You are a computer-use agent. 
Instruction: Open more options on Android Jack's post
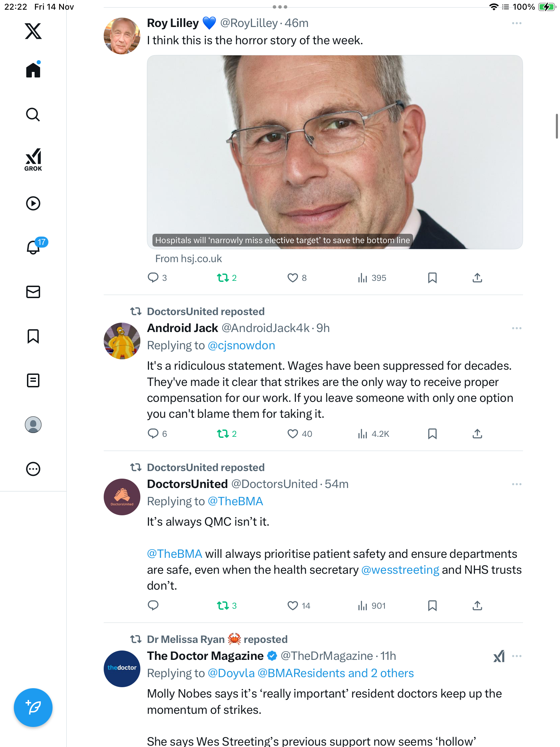tap(516, 328)
